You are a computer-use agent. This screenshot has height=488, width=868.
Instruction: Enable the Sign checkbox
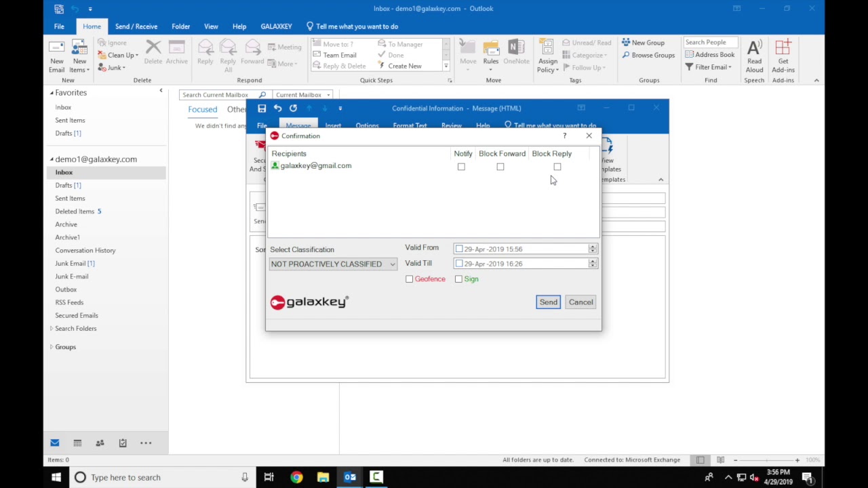tap(458, 279)
